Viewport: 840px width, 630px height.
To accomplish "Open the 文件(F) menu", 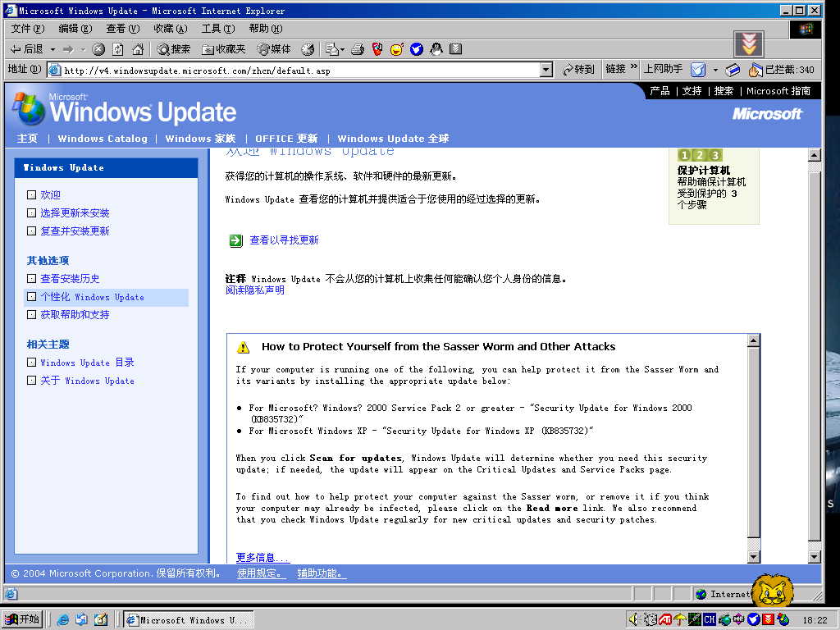I will [27, 29].
